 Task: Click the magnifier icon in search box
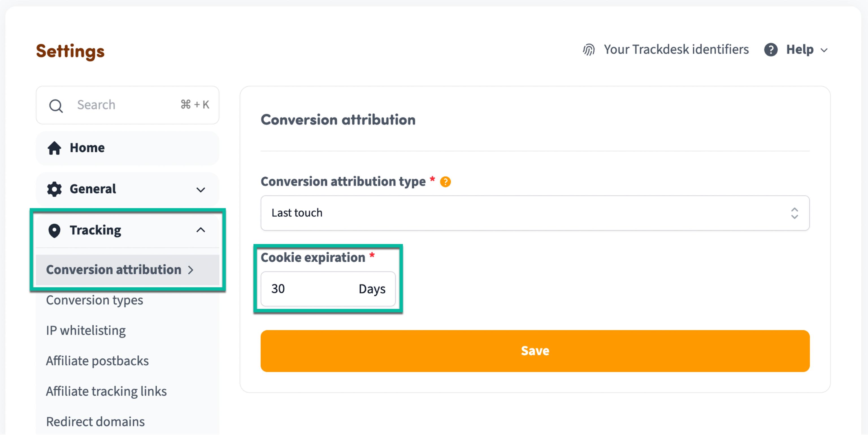click(x=56, y=105)
